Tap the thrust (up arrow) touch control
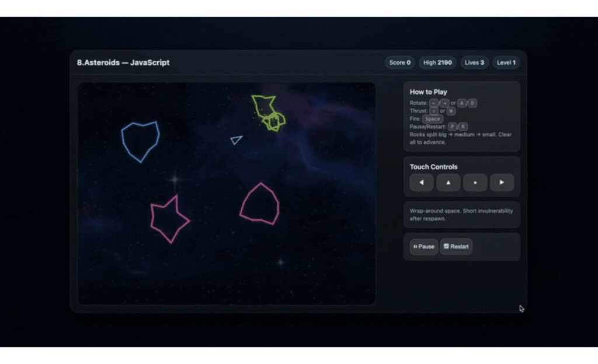The width and height of the screenshot is (598, 364). coord(448,183)
